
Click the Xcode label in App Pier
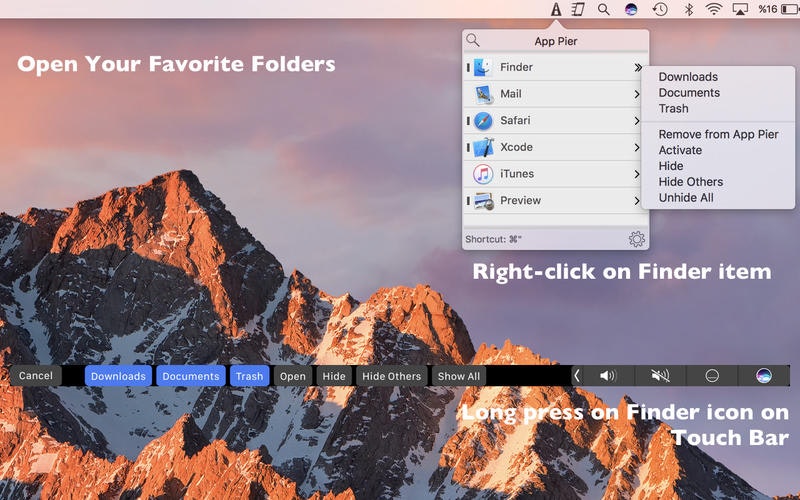516,147
